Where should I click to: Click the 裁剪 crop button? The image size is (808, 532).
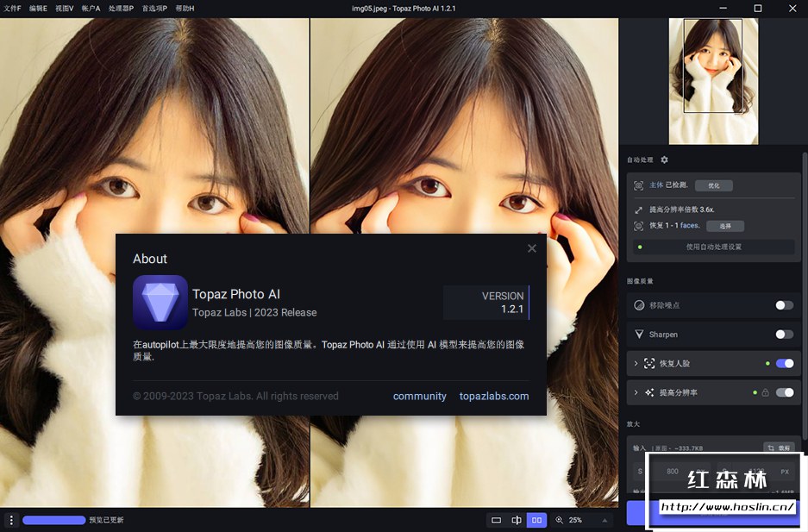(x=779, y=448)
